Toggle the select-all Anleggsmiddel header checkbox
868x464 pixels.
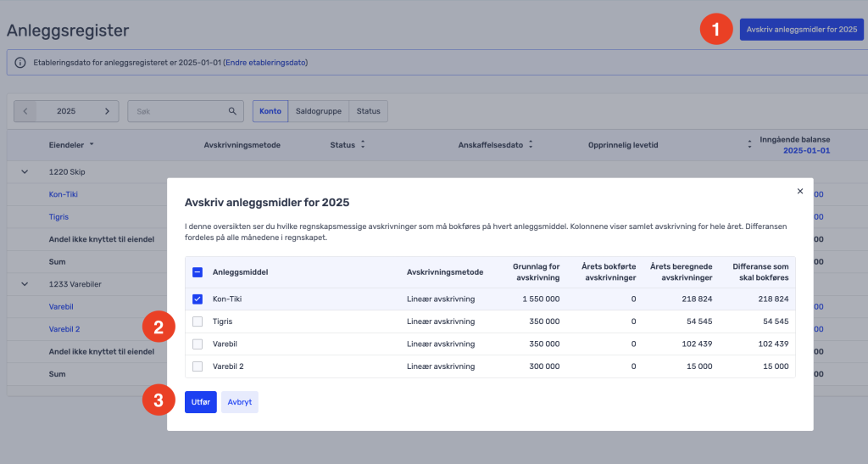tap(198, 272)
